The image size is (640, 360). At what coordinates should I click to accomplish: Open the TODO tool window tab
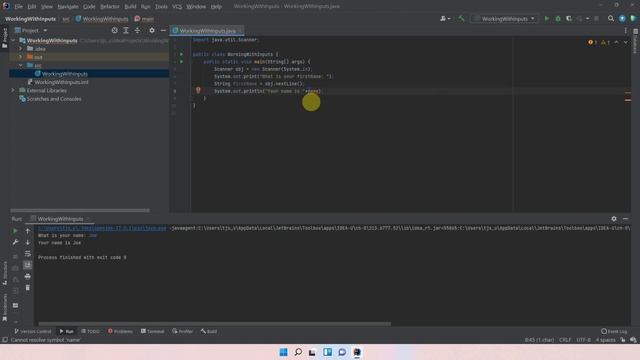(x=90, y=331)
